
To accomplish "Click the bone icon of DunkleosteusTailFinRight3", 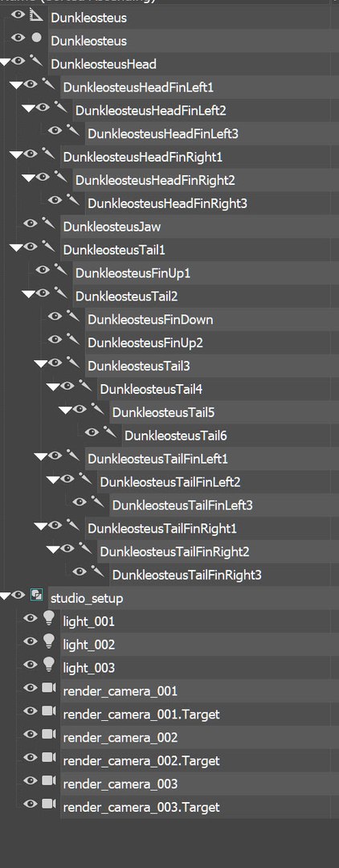I will (97, 573).
